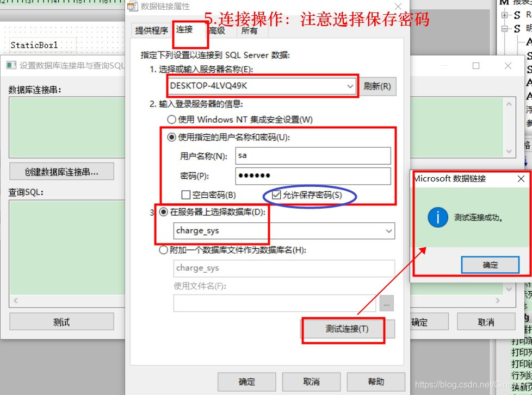This screenshot has width=532, height=395.
Task: Click 确定 at the bottom of 数据链接属性
Action: pos(246,382)
